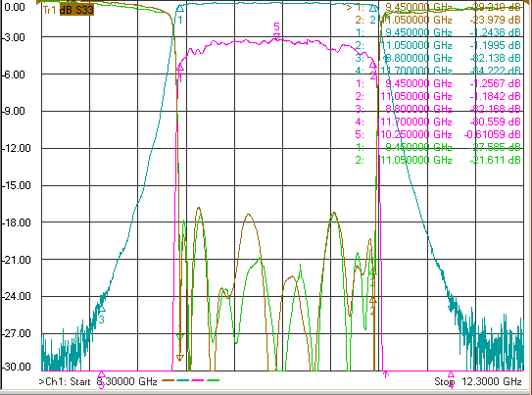Screen dimensions: 532x395
Task: Click the magenta marker 5 triangle at passband peak
Action: pyautogui.click(x=276, y=36)
